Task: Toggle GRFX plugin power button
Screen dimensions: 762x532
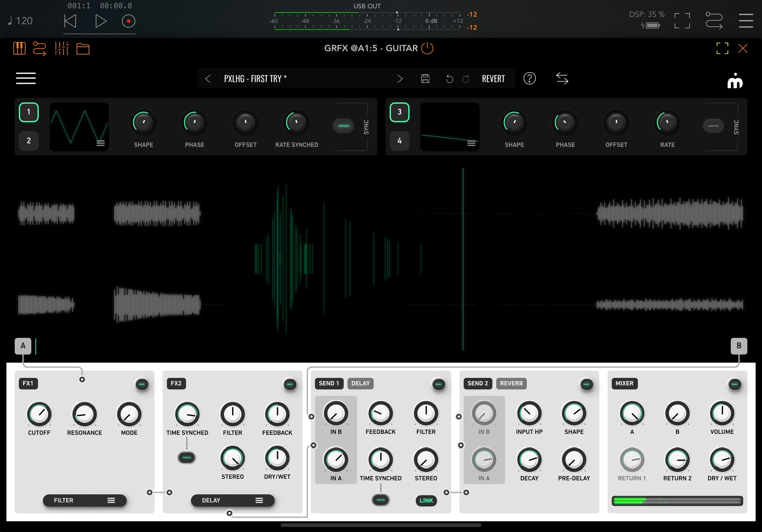Action: [427, 48]
